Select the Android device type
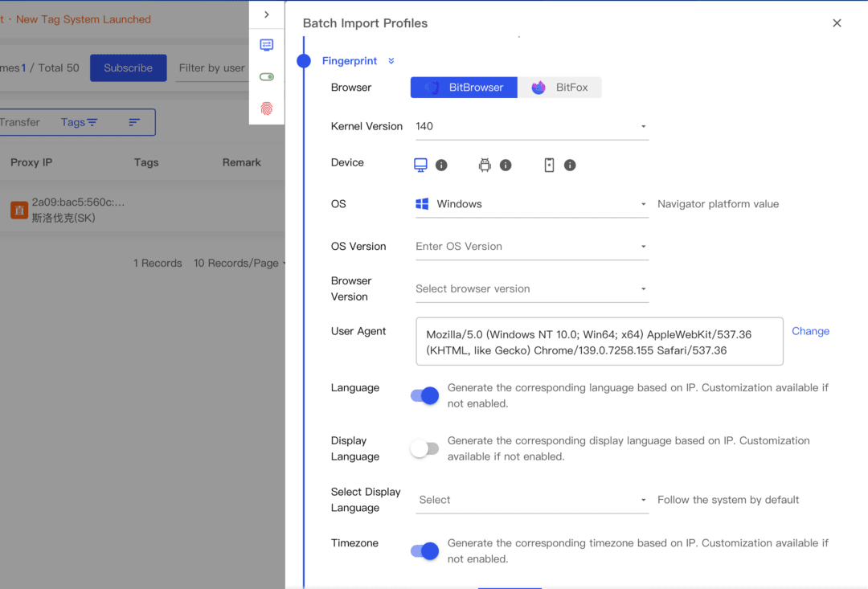This screenshot has height=589, width=868. pos(485,165)
